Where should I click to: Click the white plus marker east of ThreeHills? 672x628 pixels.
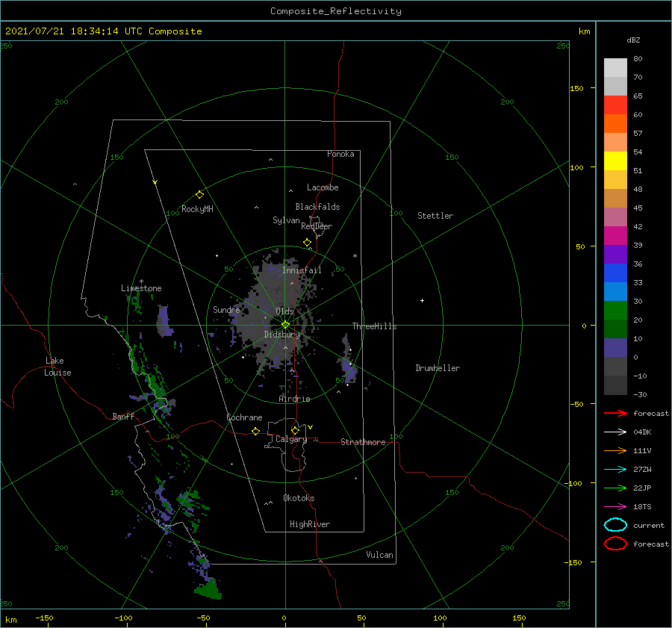(422, 300)
